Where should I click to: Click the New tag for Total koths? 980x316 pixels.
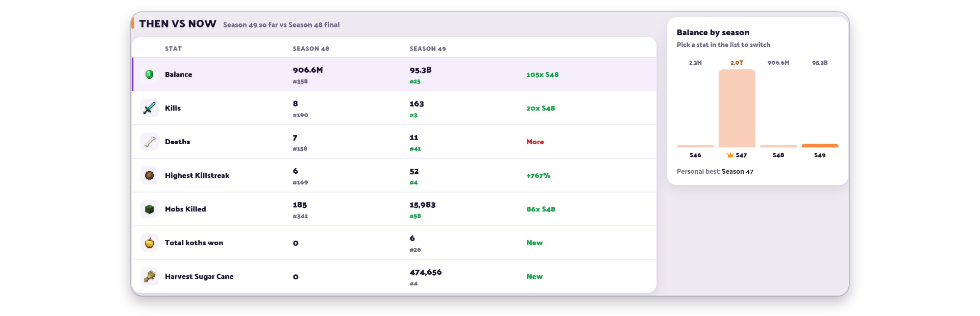(535, 243)
